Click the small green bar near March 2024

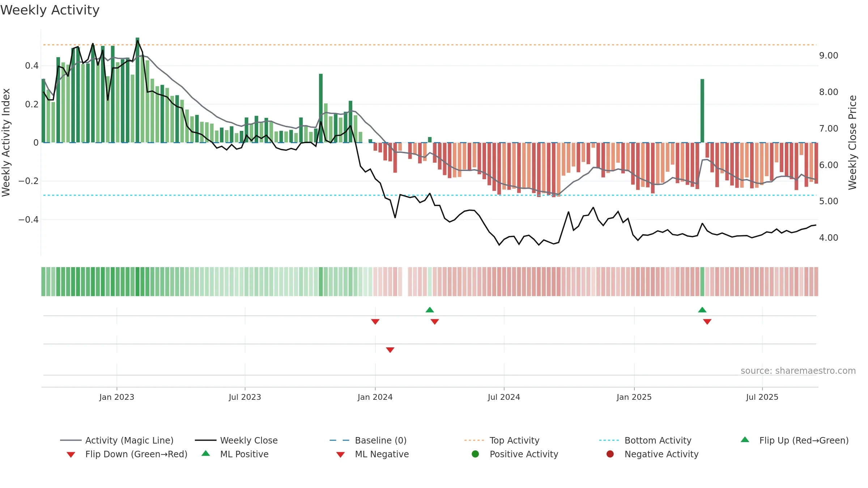pyautogui.click(x=430, y=140)
